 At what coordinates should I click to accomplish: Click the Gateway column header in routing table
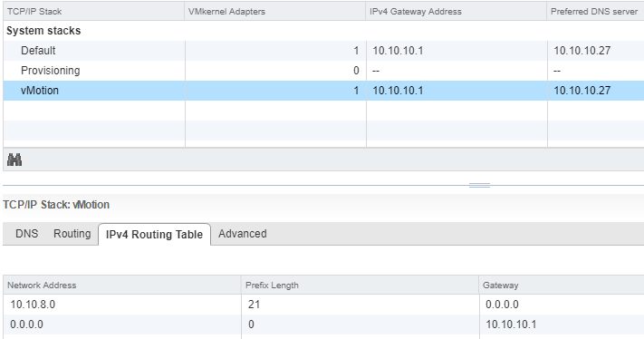click(x=562, y=286)
